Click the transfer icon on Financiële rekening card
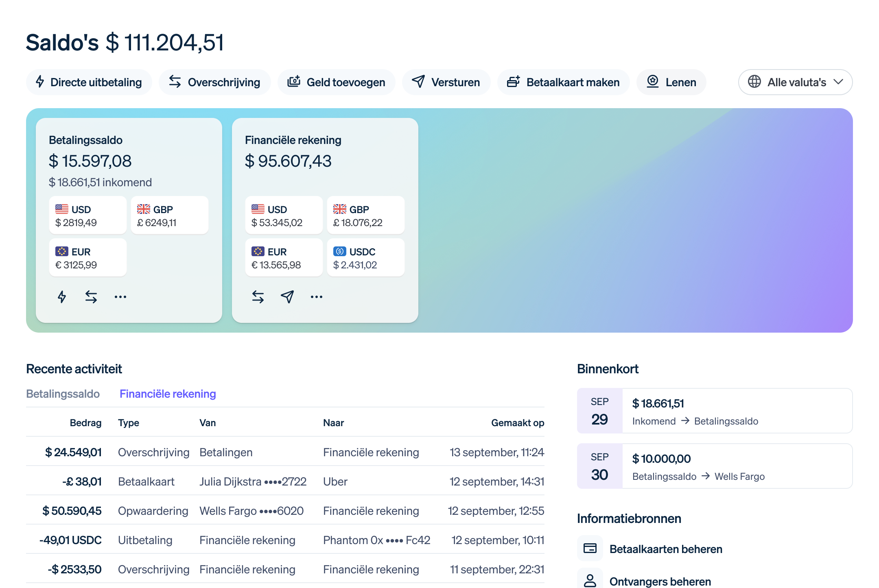 pos(258,297)
